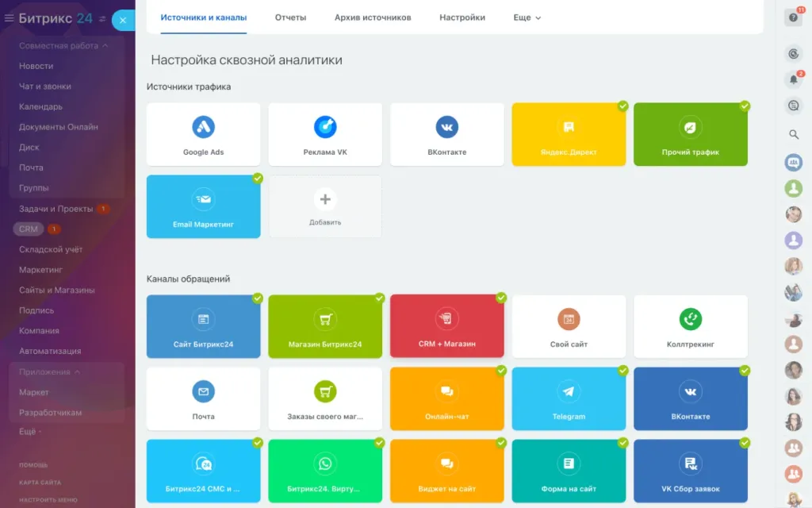The height and width of the screenshot is (508, 812).
Task: Select the green Прочий трафик tile
Action: point(690,134)
